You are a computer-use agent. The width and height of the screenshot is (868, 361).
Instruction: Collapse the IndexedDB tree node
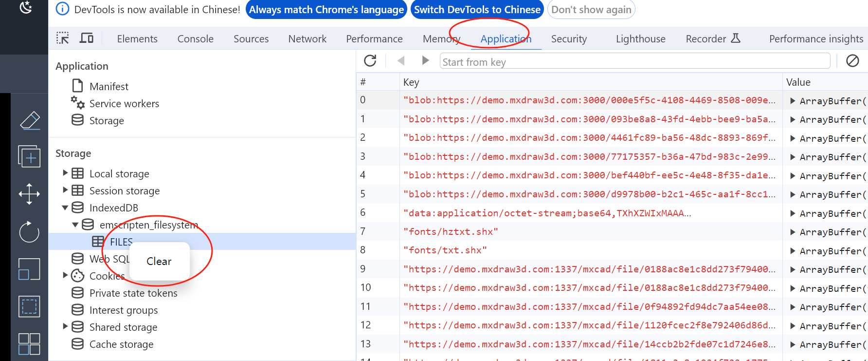click(x=65, y=208)
